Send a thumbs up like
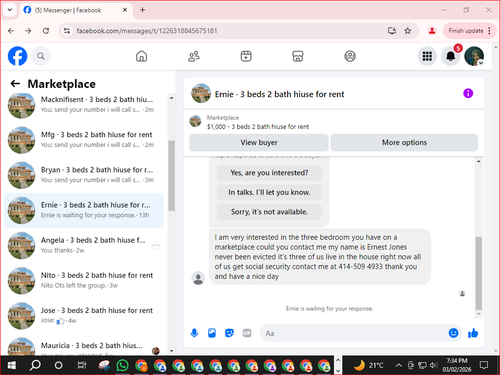500x375 pixels. point(473,333)
